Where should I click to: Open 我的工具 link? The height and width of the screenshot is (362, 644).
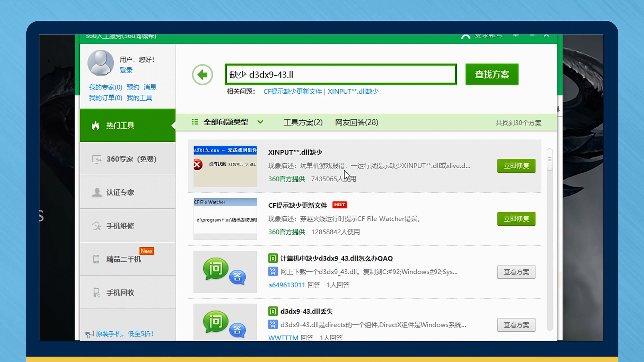pos(139,98)
